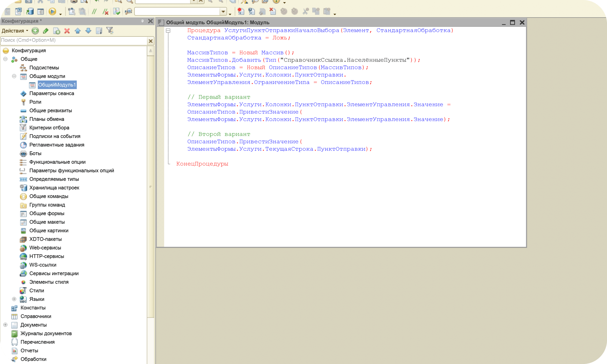Select Справочники in the tree
This screenshot has width=607, height=364.
36,316
